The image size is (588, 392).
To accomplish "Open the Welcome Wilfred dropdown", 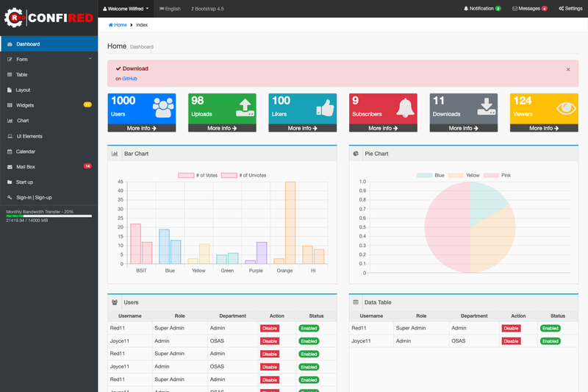I will click(126, 9).
